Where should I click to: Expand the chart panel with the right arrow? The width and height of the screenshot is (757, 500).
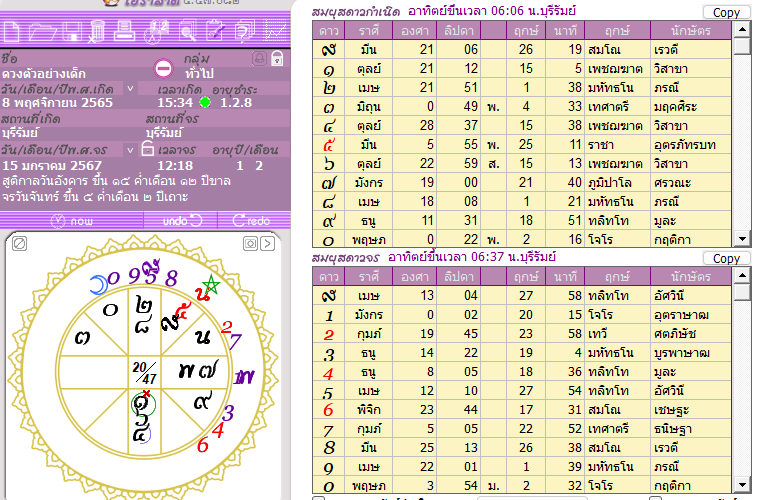[x=265, y=243]
